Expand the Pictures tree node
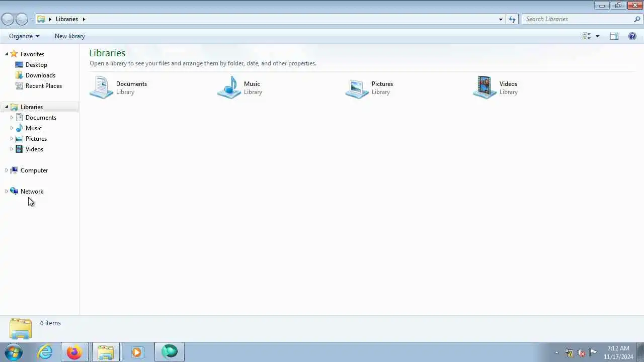 tap(12, 138)
